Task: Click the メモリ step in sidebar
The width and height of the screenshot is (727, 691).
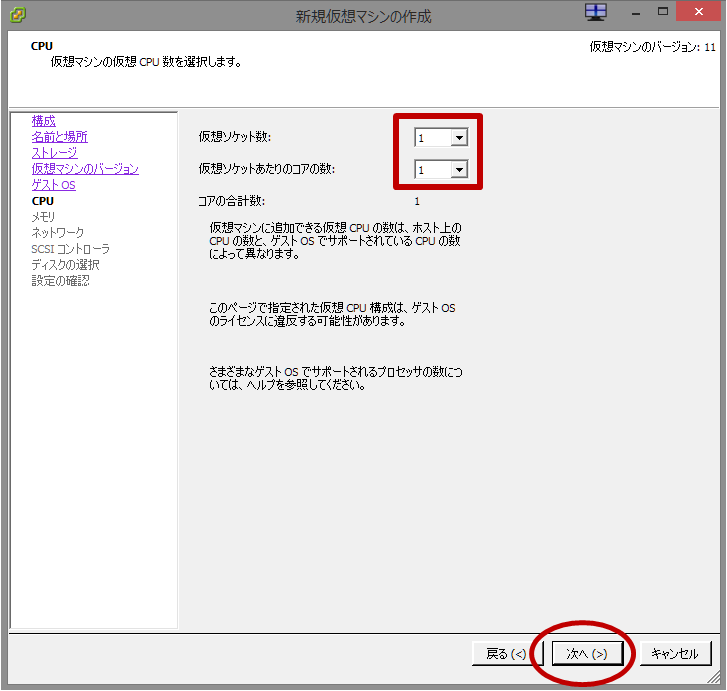Action: point(43,217)
